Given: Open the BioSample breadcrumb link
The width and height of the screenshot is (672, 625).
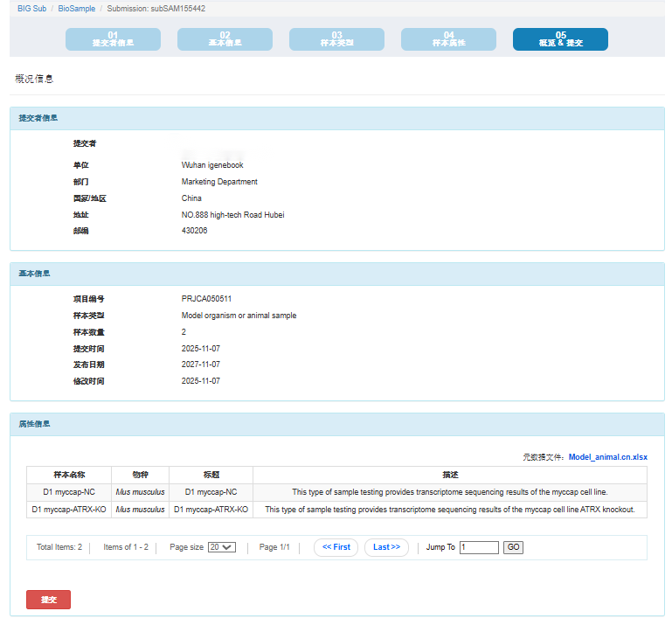Looking at the screenshot, I should pyautogui.click(x=77, y=9).
